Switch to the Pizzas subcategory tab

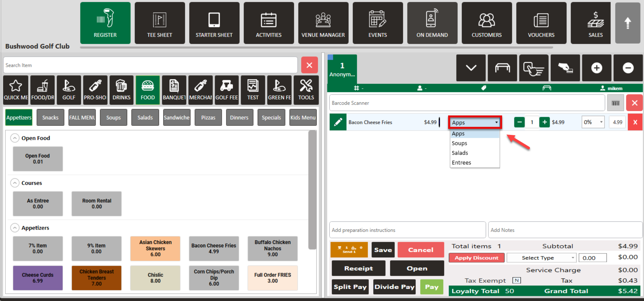pos(208,117)
